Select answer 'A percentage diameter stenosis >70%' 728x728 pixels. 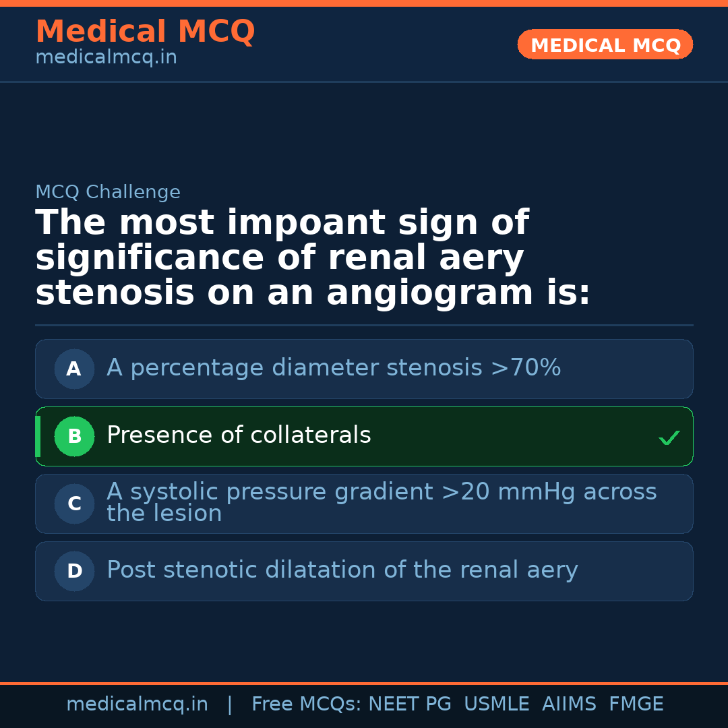(x=334, y=368)
